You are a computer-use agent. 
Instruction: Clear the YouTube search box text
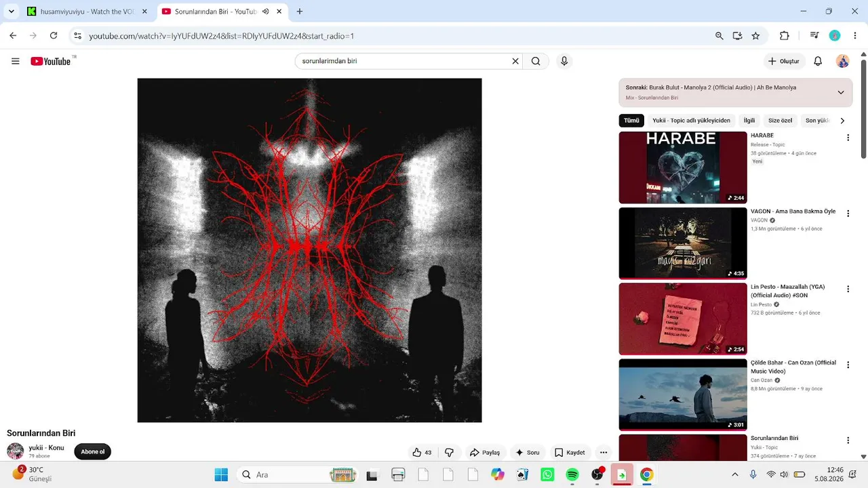[x=515, y=61]
